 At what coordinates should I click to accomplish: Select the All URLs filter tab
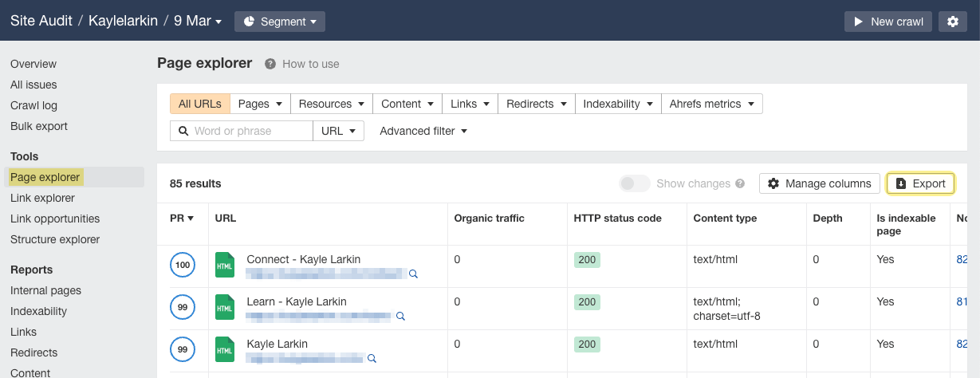pos(200,104)
